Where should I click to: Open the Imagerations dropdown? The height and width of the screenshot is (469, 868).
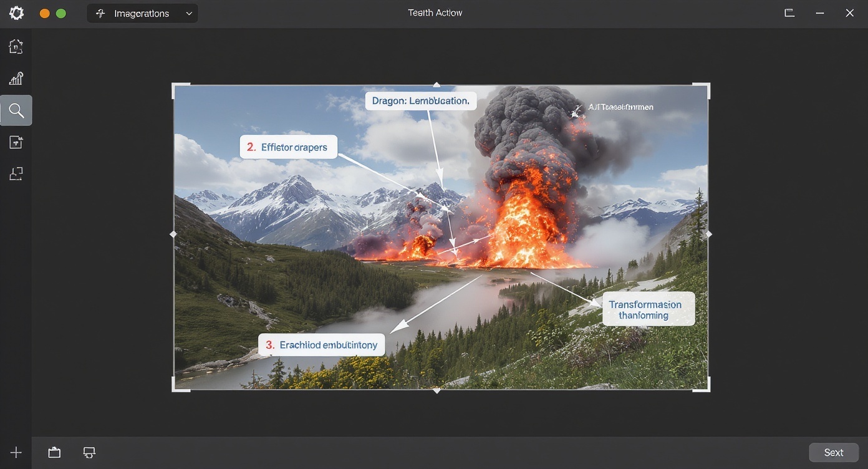click(x=142, y=13)
